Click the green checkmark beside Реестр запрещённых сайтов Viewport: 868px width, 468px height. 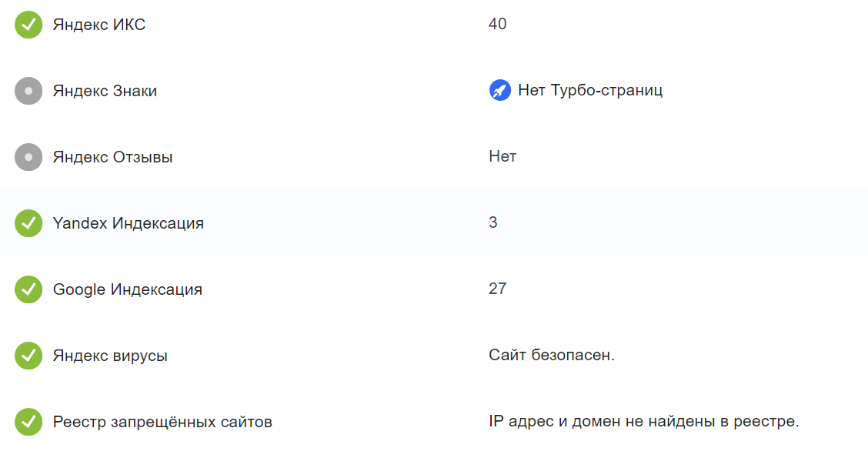[28, 422]
